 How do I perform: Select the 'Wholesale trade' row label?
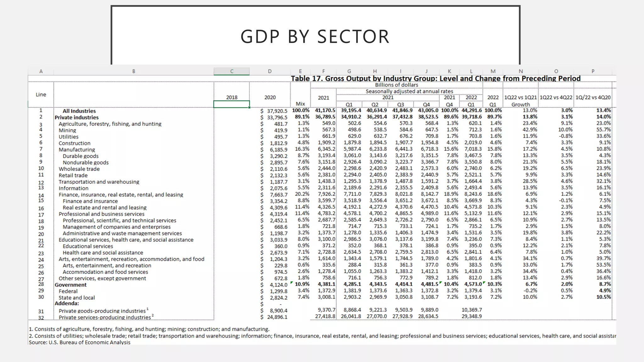coord(79,169)
